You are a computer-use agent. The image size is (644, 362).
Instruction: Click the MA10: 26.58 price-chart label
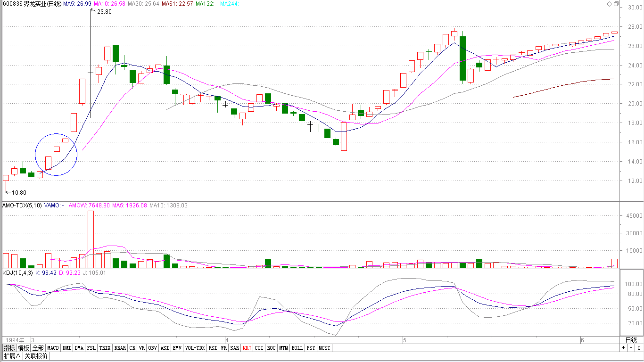tap(109, 4)
